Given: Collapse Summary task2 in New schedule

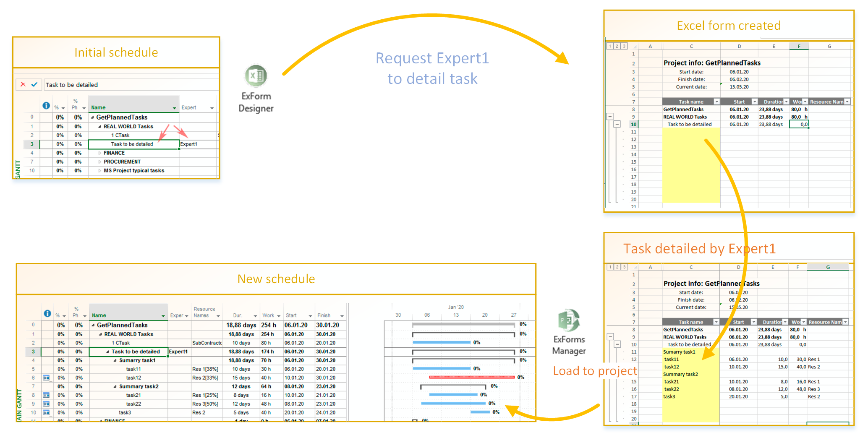Looking at the screenshot, I should click(x=115, y=387).
